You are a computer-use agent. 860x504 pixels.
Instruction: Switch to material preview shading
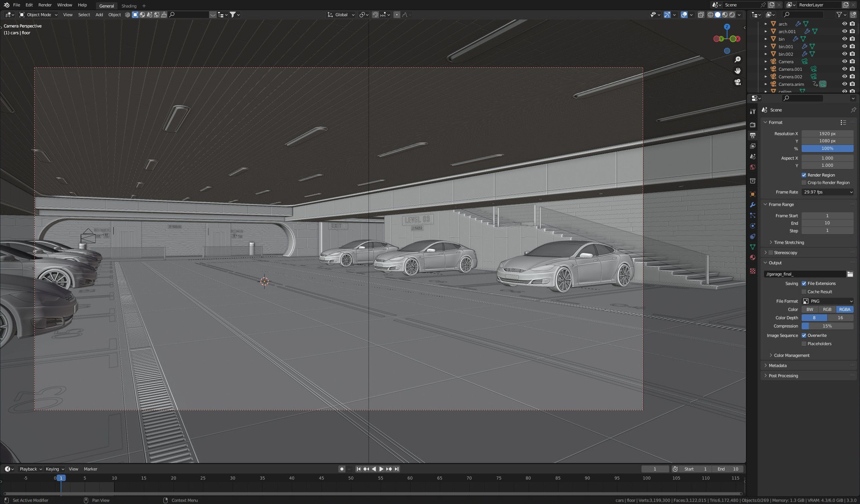(725, 15)
